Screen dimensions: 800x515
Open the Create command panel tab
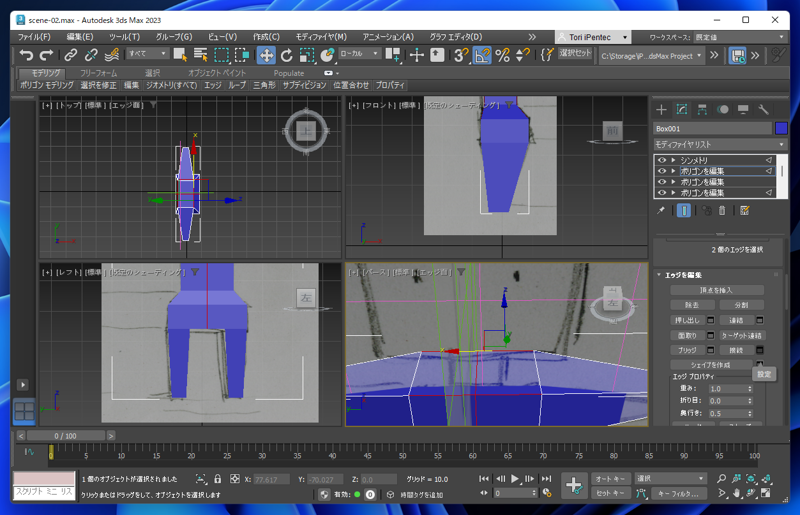click(x=661, y=109)
